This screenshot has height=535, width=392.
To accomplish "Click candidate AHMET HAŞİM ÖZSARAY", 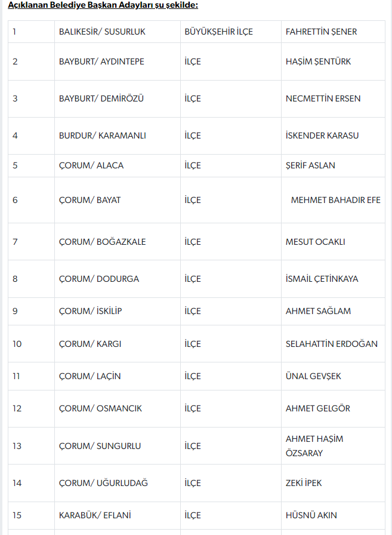I will click(314, 446).
